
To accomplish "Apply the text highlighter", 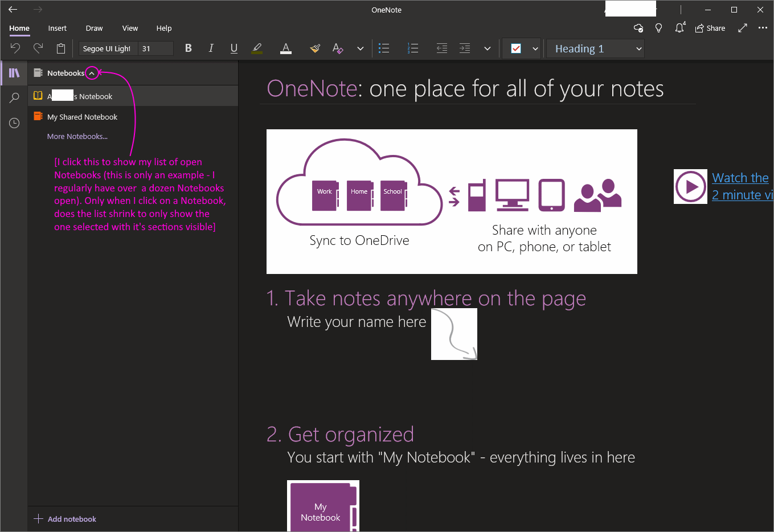I will (x=257, y=48).
